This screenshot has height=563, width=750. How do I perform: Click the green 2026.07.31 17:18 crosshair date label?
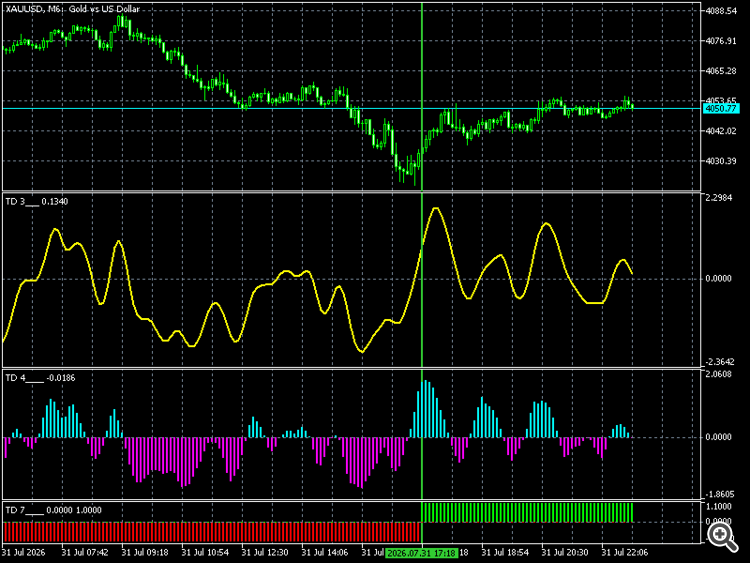[421, 553]
